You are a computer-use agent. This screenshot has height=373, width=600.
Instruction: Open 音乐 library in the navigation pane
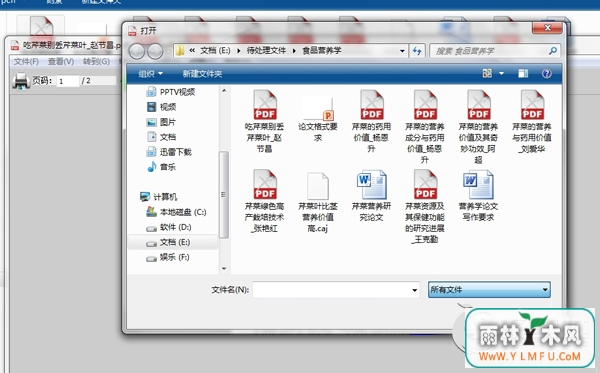[161, 167]
